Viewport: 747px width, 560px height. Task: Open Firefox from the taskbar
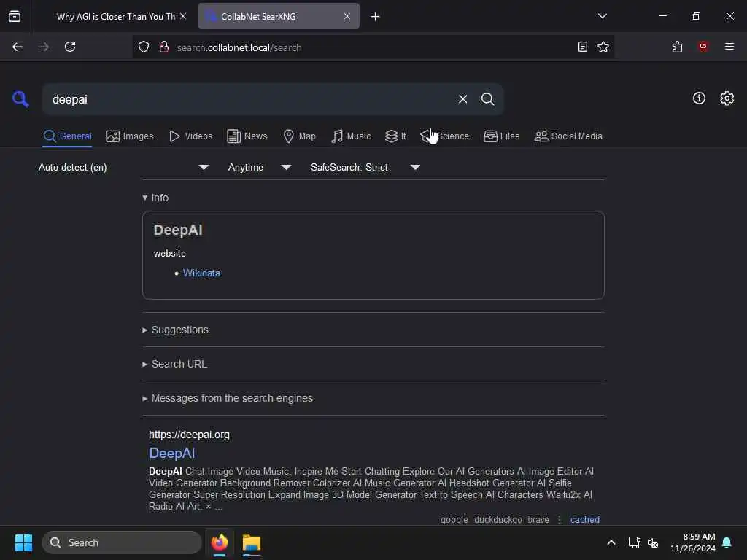[x=220, y=542]
